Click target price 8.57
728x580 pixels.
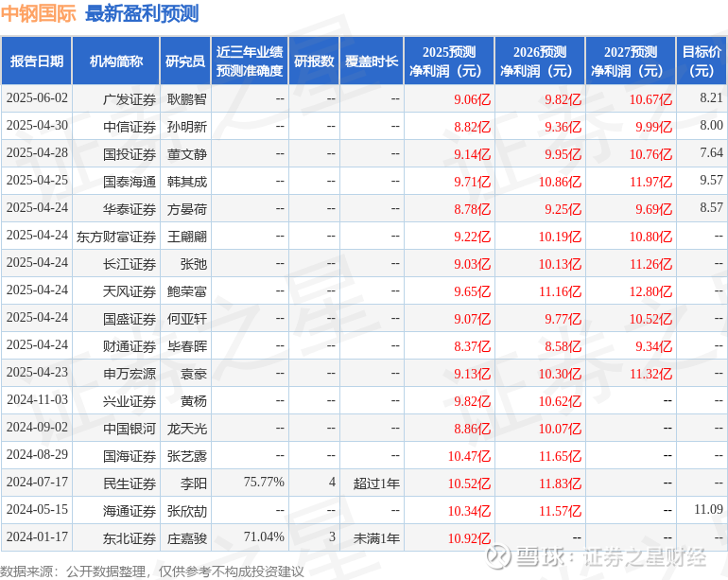click(711, 208)
